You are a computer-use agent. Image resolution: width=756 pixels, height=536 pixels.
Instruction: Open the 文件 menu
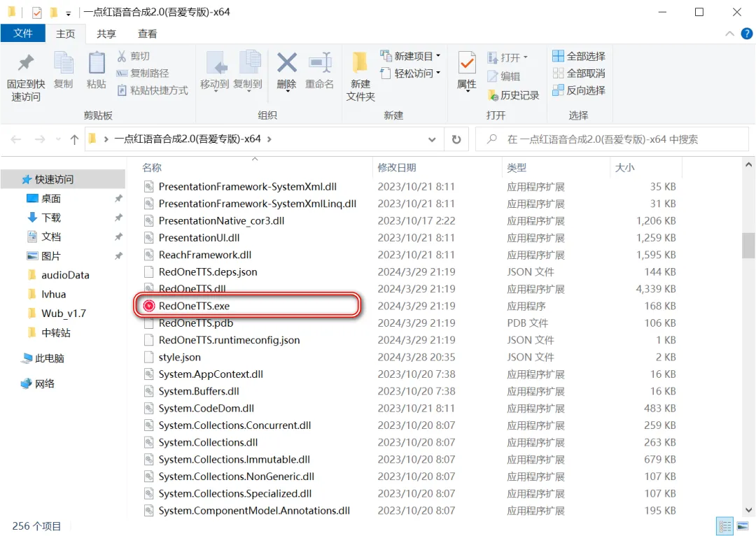pos(23,33)
